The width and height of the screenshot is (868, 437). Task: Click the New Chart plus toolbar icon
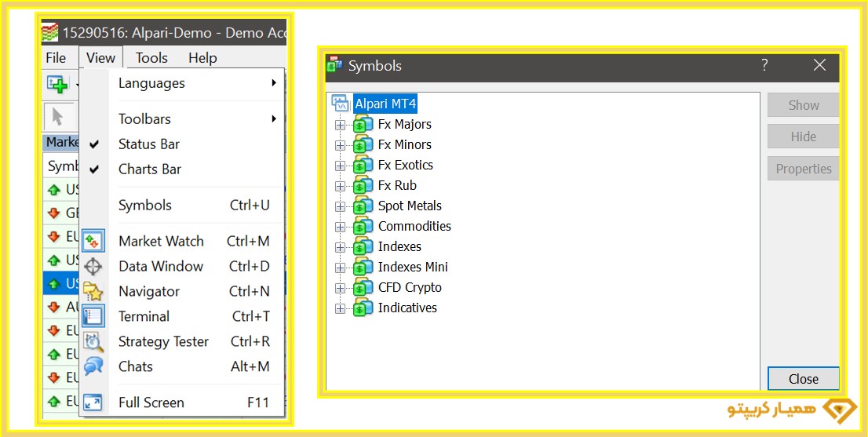coord(57,83)
